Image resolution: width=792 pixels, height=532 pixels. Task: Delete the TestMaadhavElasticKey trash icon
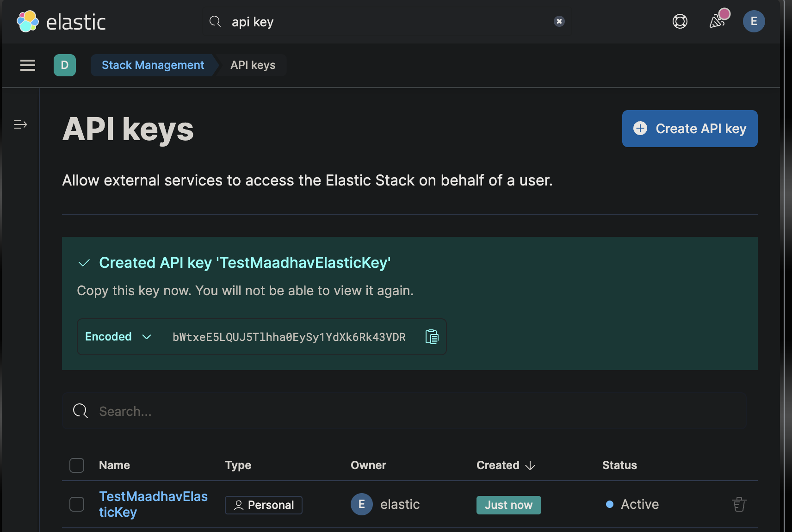pyautogui.click(x=739, y=504)
